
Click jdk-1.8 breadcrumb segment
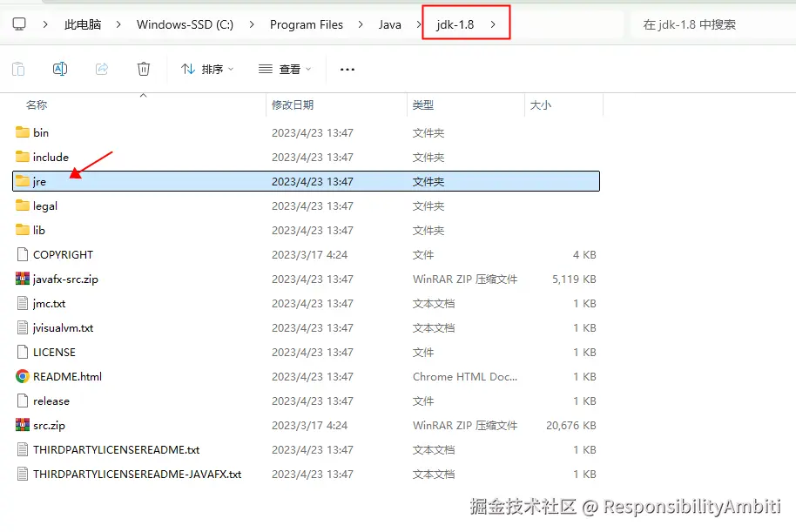455,24
